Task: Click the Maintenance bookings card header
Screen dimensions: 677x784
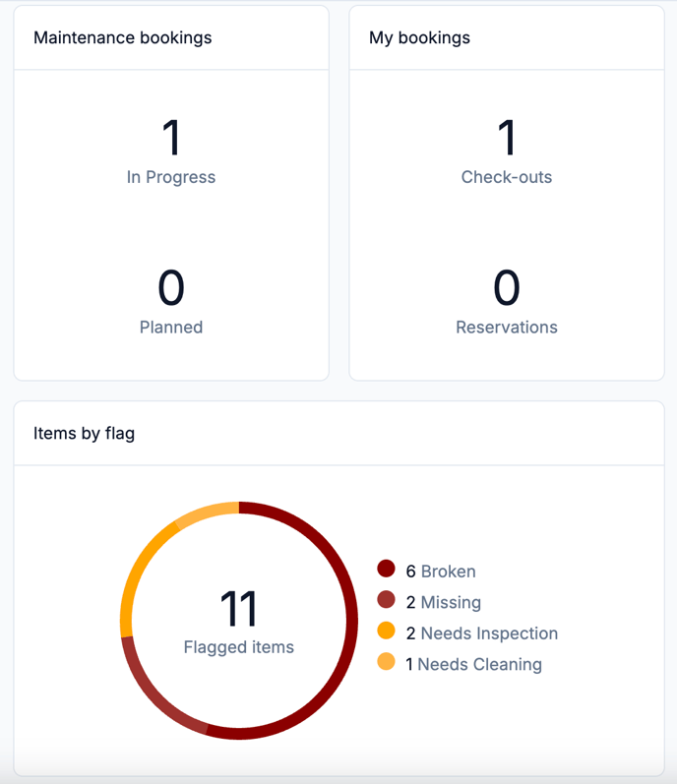Action: (171, 38)
